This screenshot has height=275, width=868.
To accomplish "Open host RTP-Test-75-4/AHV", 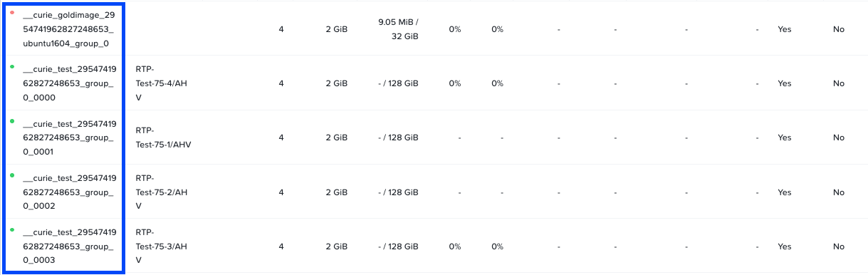I will (162, 83).
